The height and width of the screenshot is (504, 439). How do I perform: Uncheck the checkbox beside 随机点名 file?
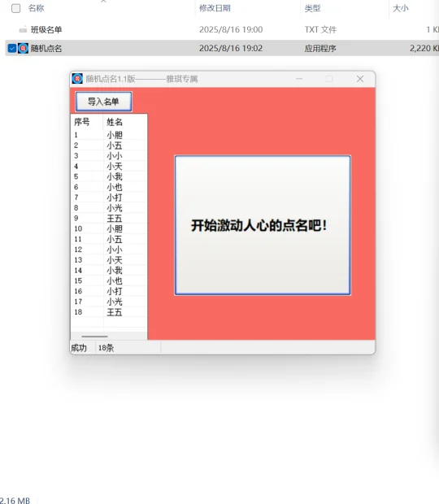coord(12,48)
